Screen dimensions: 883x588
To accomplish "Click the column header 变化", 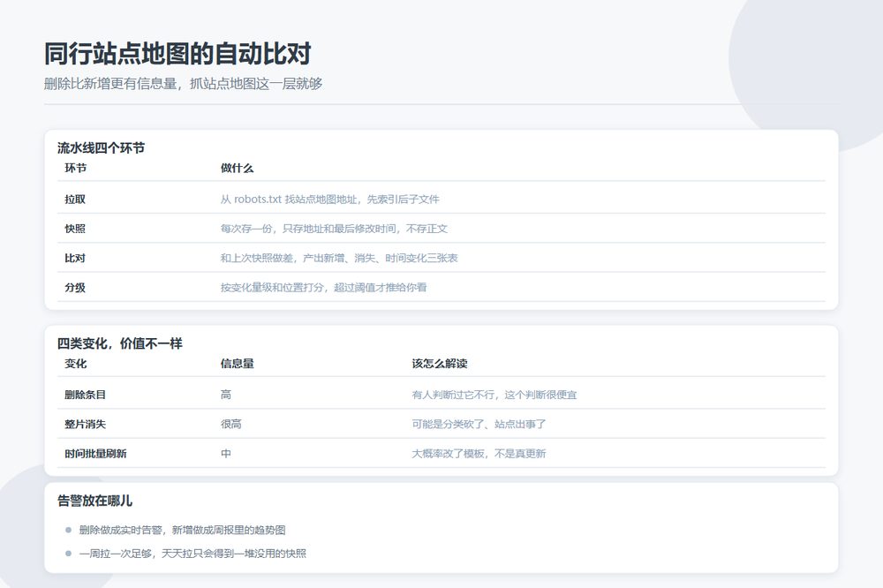I will 75,363.
